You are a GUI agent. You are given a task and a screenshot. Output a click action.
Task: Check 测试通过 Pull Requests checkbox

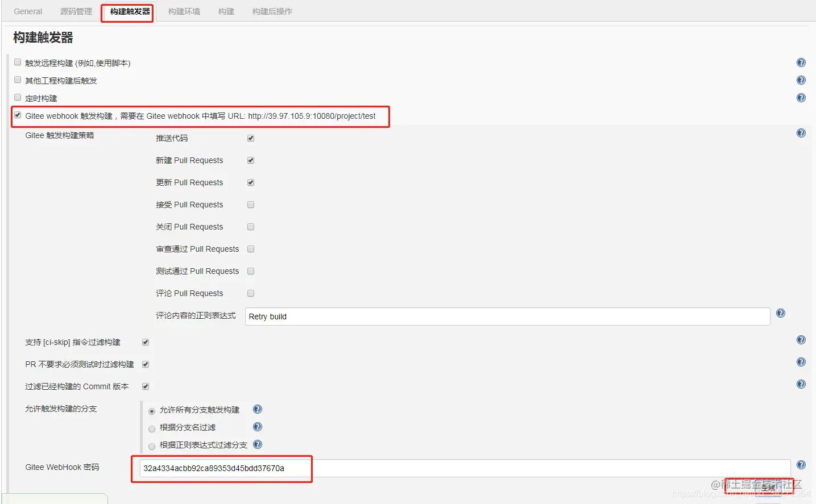point(251,271)
